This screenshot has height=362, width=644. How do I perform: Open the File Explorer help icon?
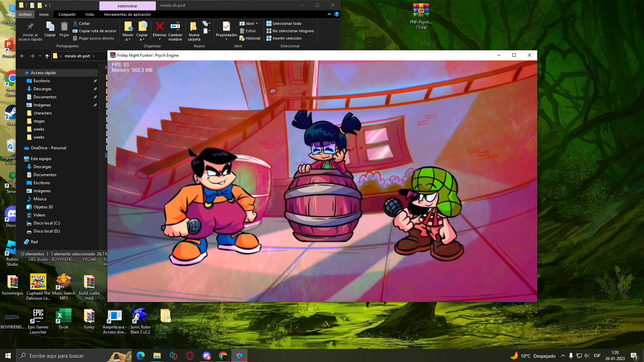click(x=336, y=14)
